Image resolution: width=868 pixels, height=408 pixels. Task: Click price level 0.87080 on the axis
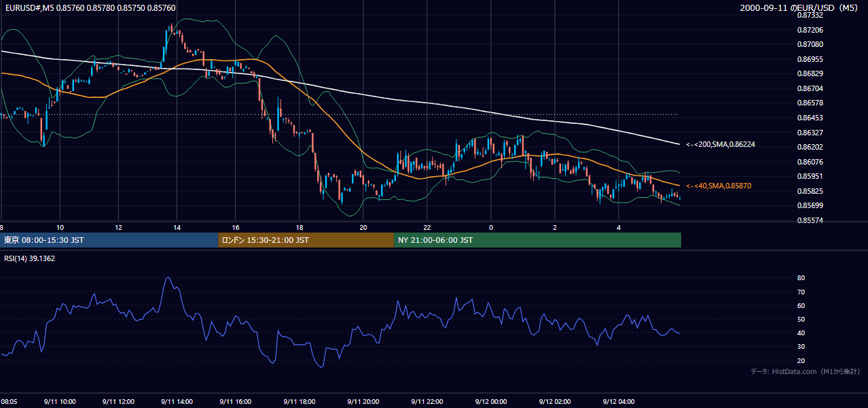click(810, 44)
